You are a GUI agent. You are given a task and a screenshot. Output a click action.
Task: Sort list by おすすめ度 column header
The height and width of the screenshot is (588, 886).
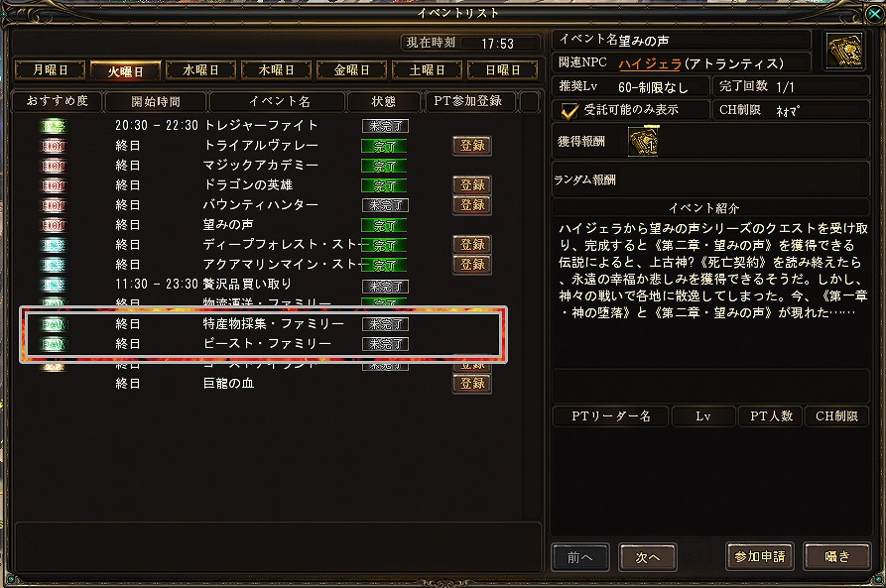58,101
